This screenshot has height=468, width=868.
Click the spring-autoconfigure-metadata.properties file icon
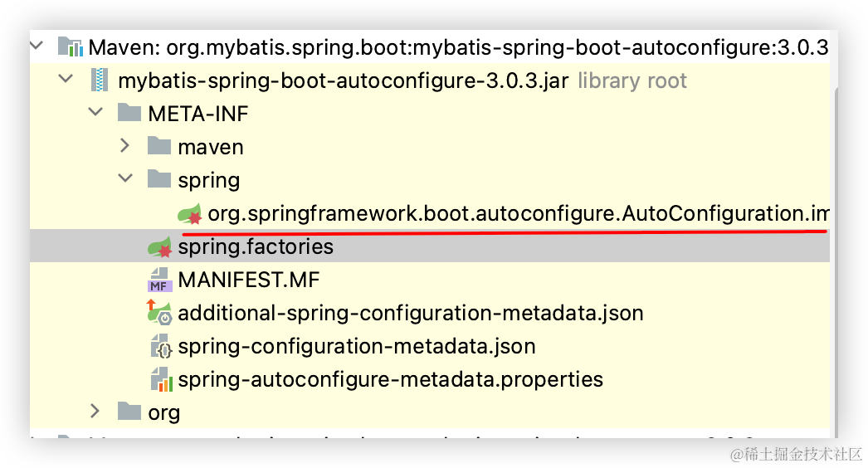(159, 379)
